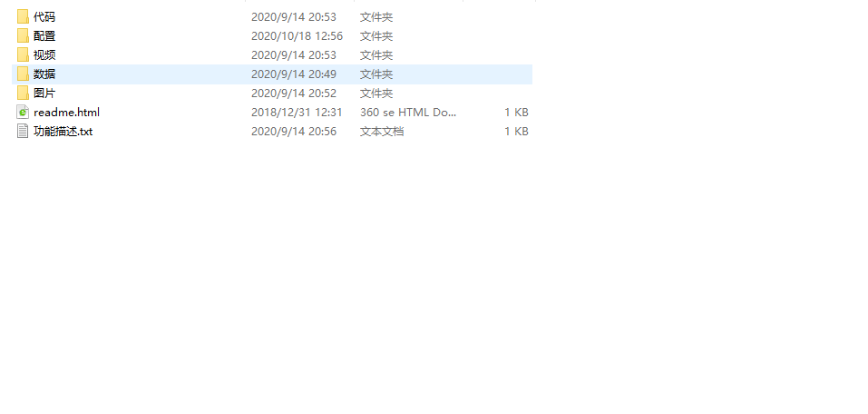
Task: Click the 功能描述.txt file name
Action: (x=63, y=132)
